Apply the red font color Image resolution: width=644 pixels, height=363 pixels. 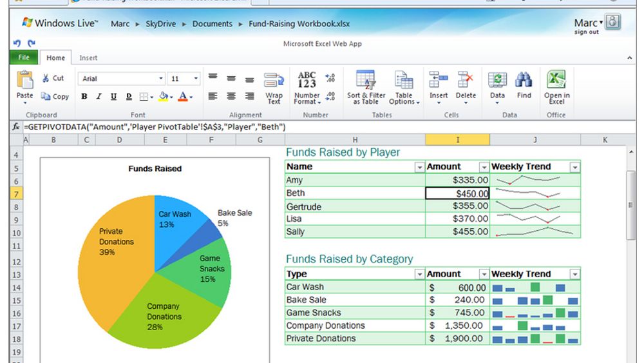pyautogui.click(x=183, y=97)
